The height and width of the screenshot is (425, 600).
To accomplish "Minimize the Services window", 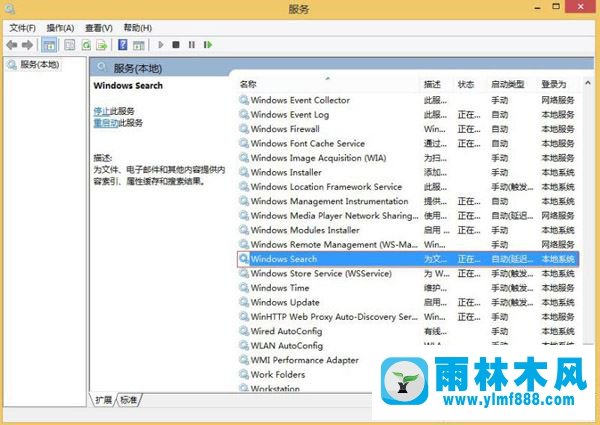I will (x=538, y=8).
